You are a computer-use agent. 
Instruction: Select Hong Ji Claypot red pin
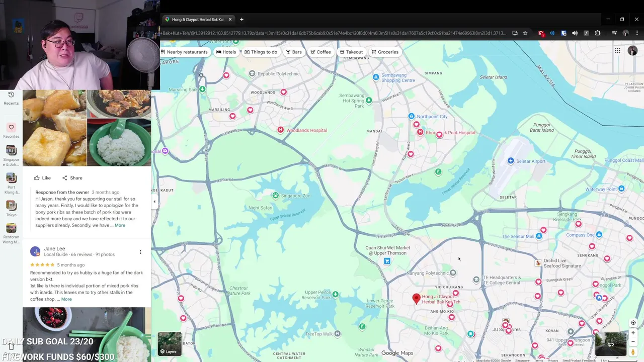416,299
